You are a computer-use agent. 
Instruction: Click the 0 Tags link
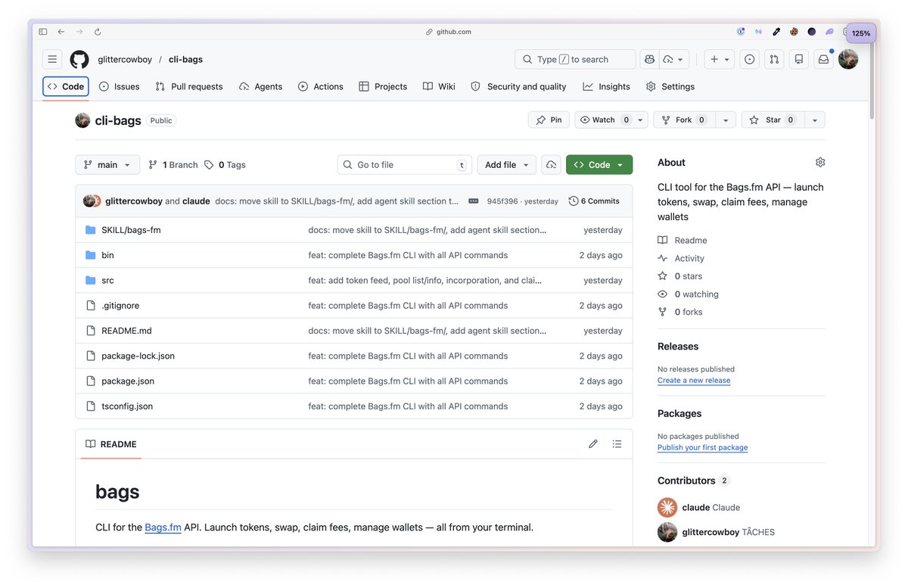pyautogui.click(x=225, y=165)
